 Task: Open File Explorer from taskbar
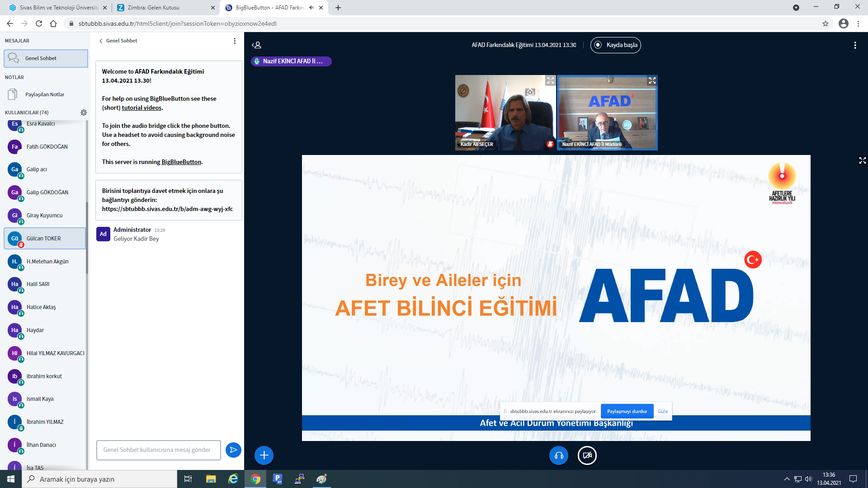211,479
